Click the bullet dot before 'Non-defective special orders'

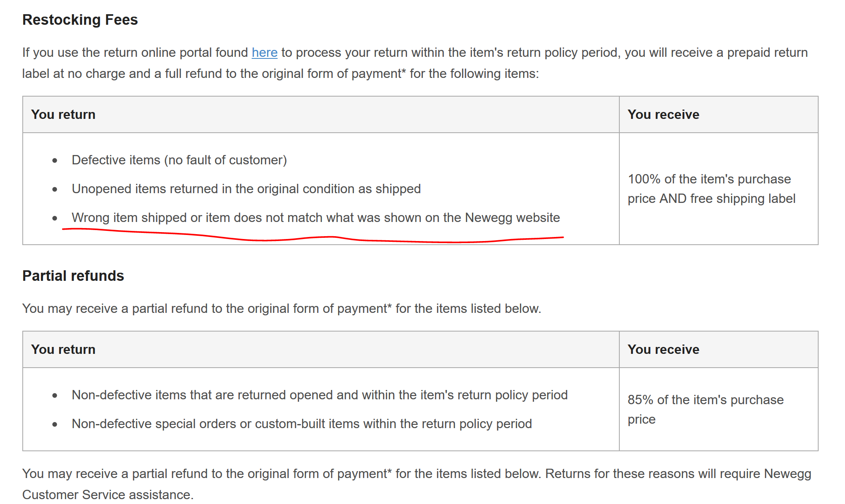55,424
